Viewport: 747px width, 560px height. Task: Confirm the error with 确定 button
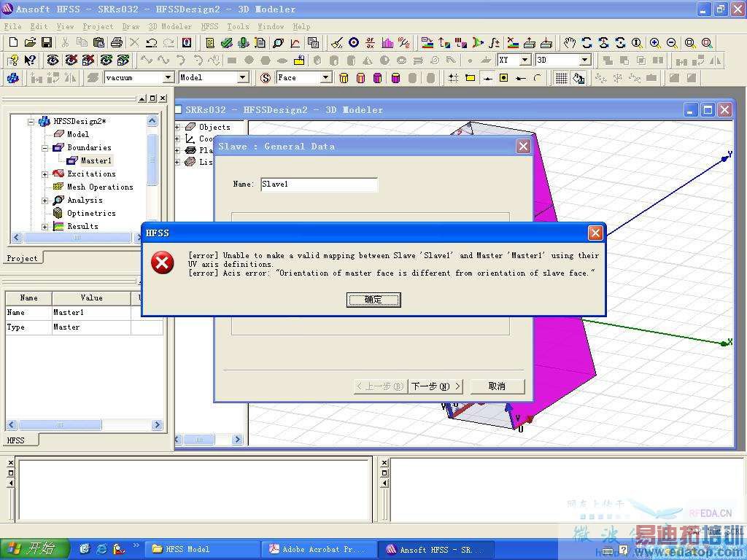(373, 300)
